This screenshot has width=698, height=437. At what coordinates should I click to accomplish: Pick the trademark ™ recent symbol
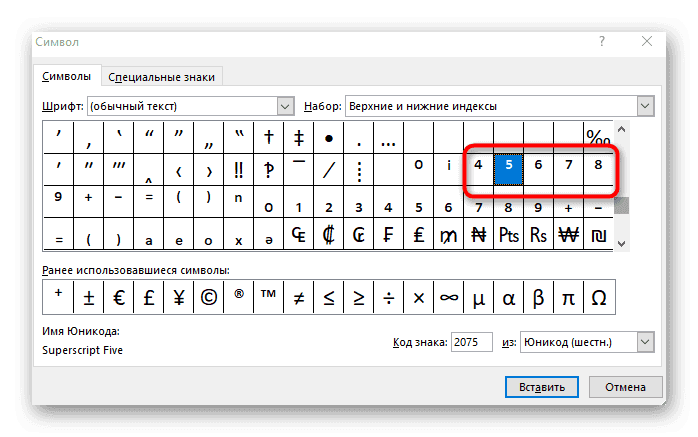(268, 297)
